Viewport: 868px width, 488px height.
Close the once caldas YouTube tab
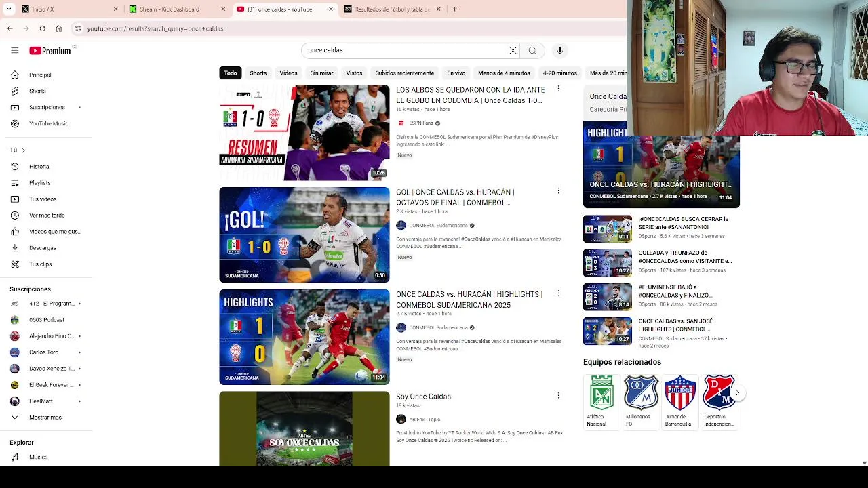click(x=331, y=9)
